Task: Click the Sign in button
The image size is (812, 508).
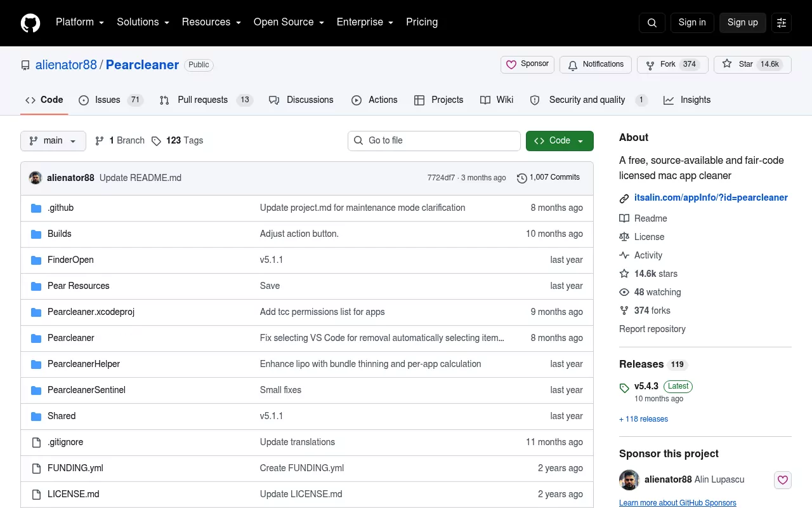Action: 692,23
